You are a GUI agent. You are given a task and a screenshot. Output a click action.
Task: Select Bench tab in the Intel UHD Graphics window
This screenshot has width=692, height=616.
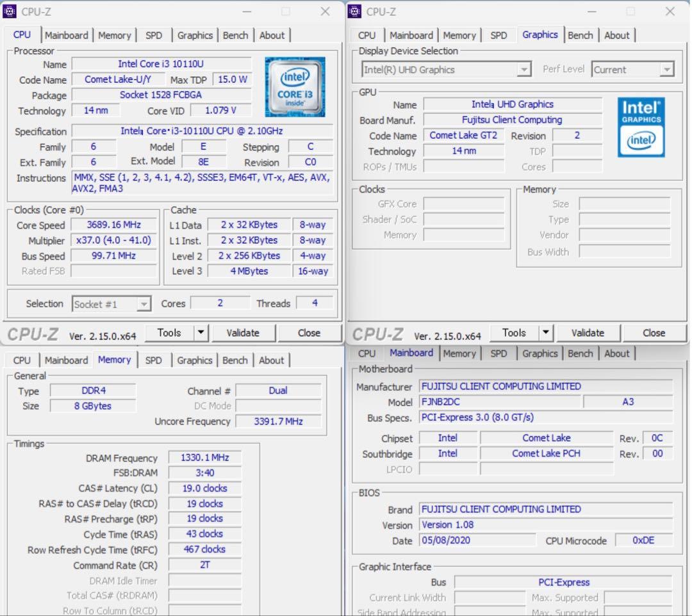[x=580, y=35]
